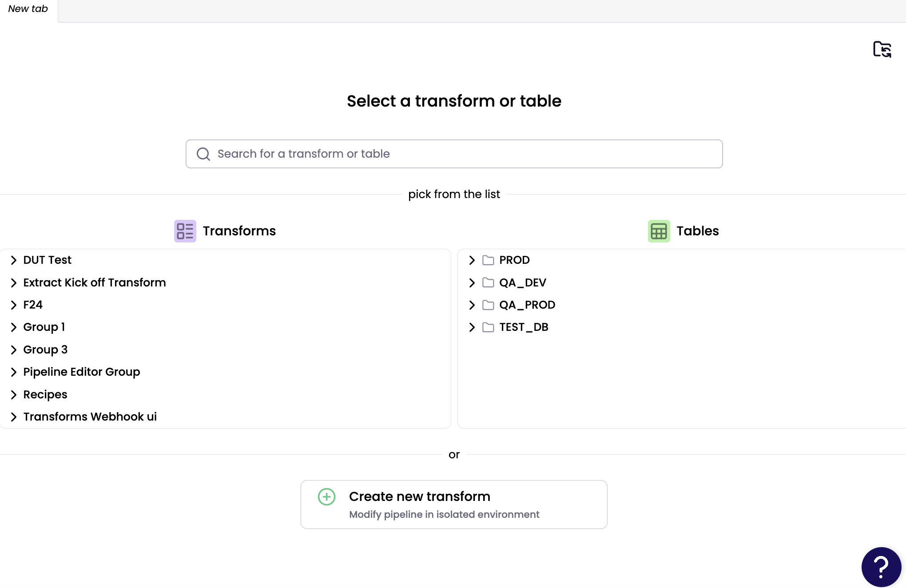Click the TEST_DB folder icon

(x=488, y=327)
